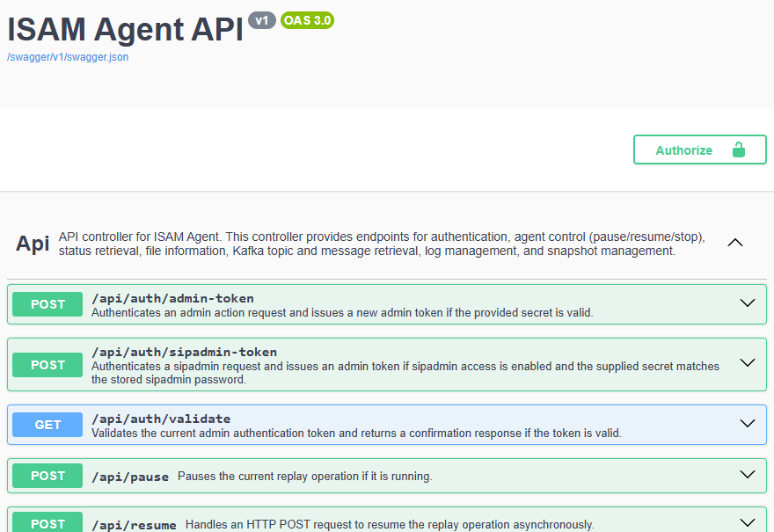Expand the /api/pause endpoint chevron
This screenshot has height=532, width=774.
tap(748, 474)
